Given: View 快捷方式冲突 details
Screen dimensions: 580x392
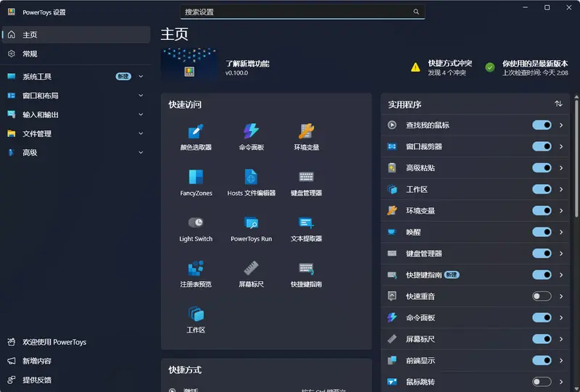Looking at the screenshot, I should click(x=442, y=67).
